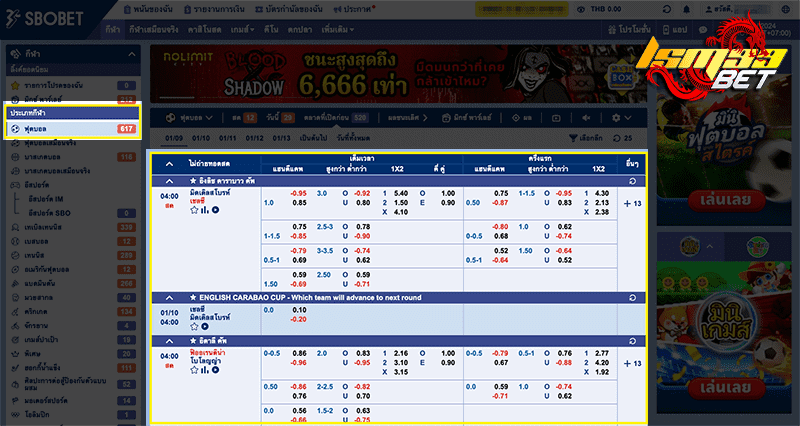
Task: Select date 01/09
Action: tap(174, 138)
